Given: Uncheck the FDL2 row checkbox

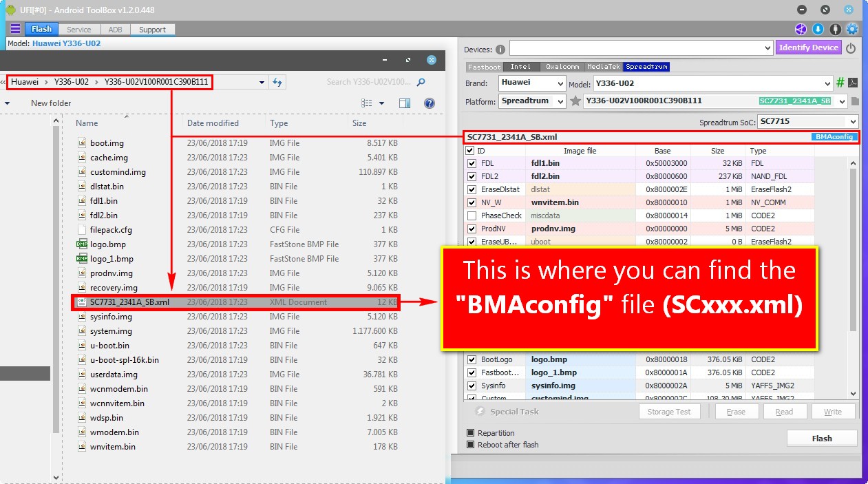Looking at the screenshot, I should click(x=472, y=177).
